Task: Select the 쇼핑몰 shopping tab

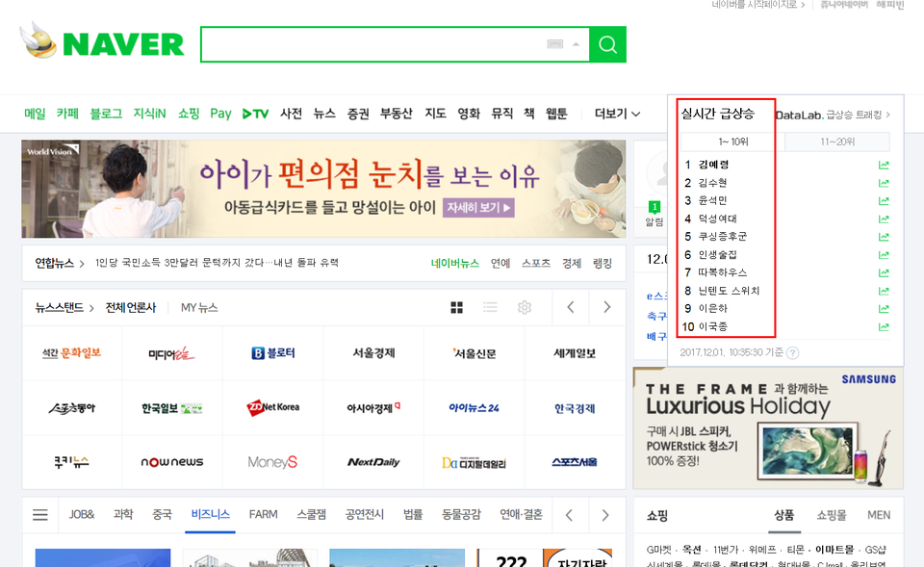Action: point(832,515)
